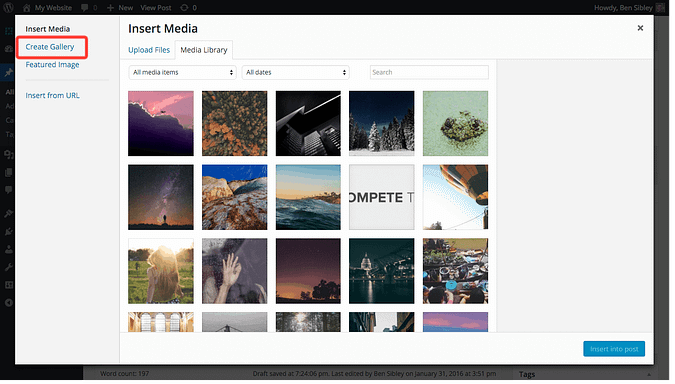
Task: Open the All dates dropdown
Action: click(297, 73)
